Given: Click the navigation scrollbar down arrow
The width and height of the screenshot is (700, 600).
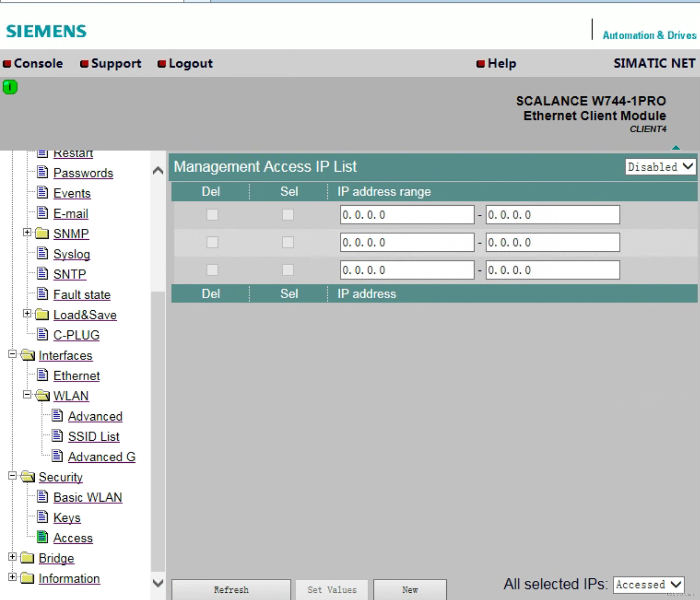Looking at the screenshot, I should pyautogui.click(x=158, y=583).
